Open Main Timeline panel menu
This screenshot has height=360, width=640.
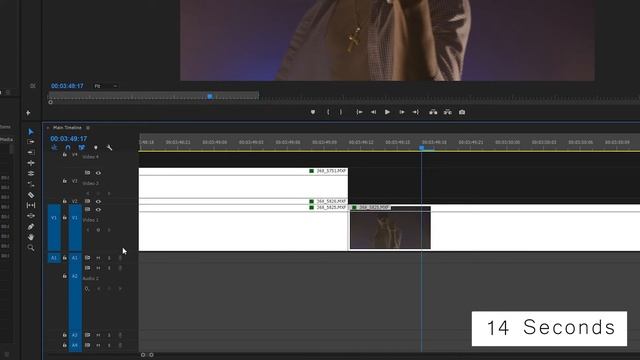(x=88, y=128)
